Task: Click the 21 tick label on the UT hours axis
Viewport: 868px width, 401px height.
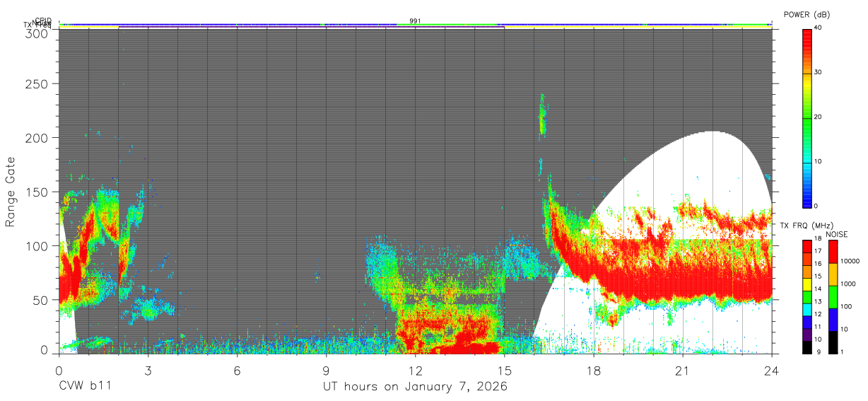Action: click(683, 370)
